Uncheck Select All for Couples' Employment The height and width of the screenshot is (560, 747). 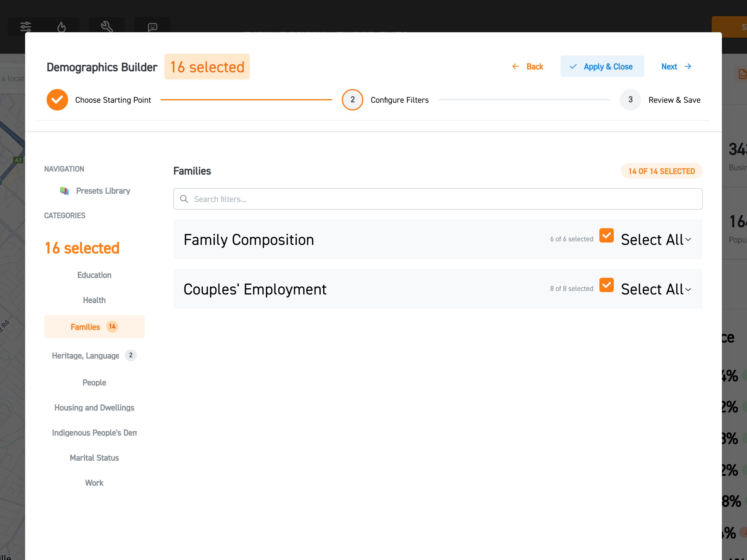[x=606, y=285]
